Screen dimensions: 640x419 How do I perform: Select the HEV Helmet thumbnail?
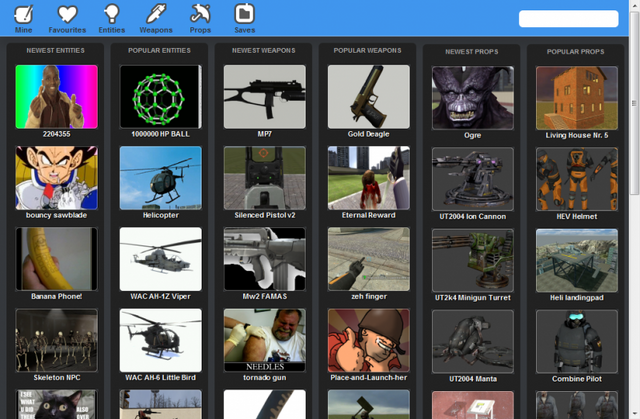(x=577, y=179)
